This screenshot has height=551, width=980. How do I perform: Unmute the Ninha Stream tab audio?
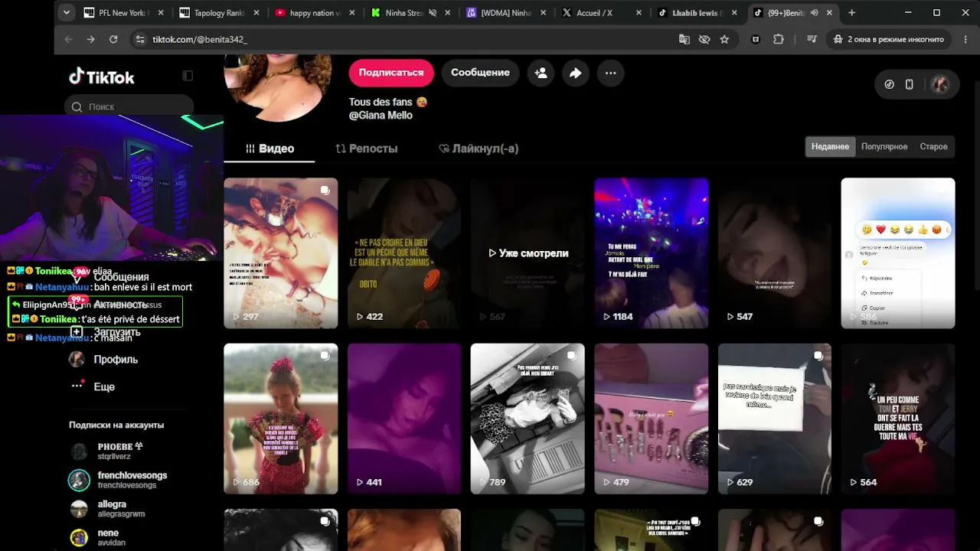tap(433, 13)
